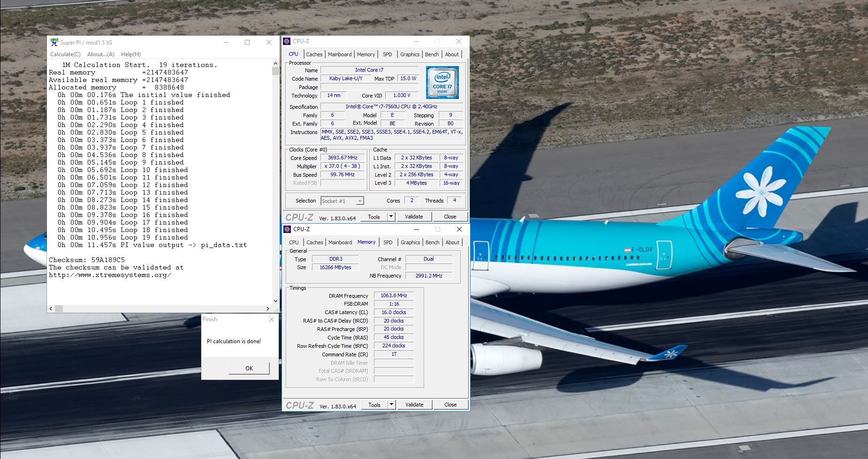Click the Channel # Dual field
The height and width of the screenshot is (459, 868).
coord(429,259)
